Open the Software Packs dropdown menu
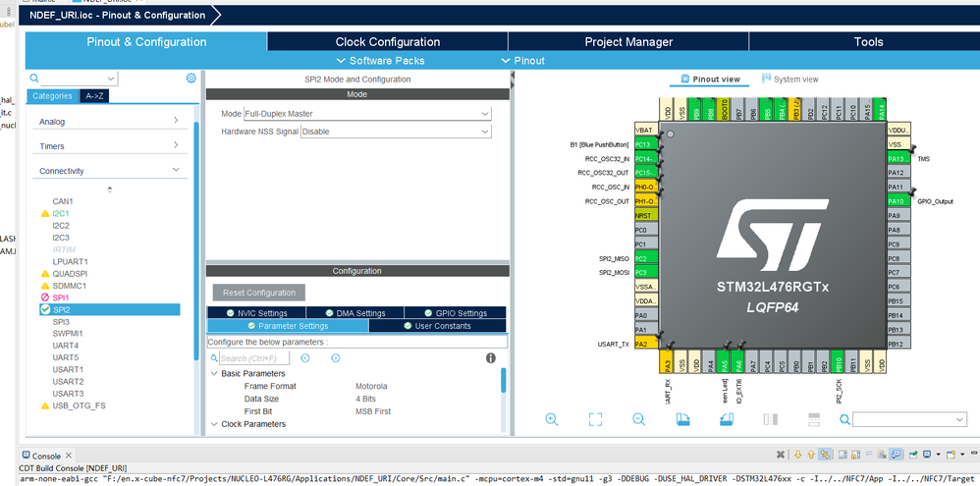Viewport: 980px width, 486px height. pos(381,61)
